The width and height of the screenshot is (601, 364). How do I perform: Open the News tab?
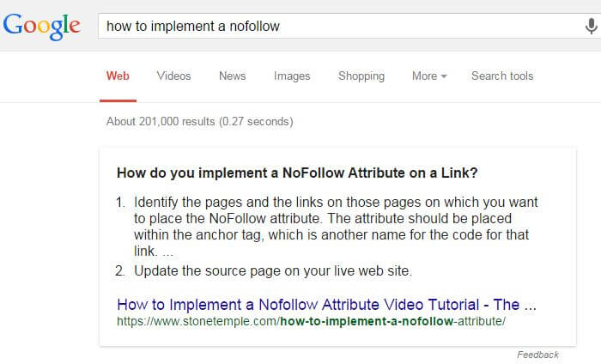coord(232,76)
